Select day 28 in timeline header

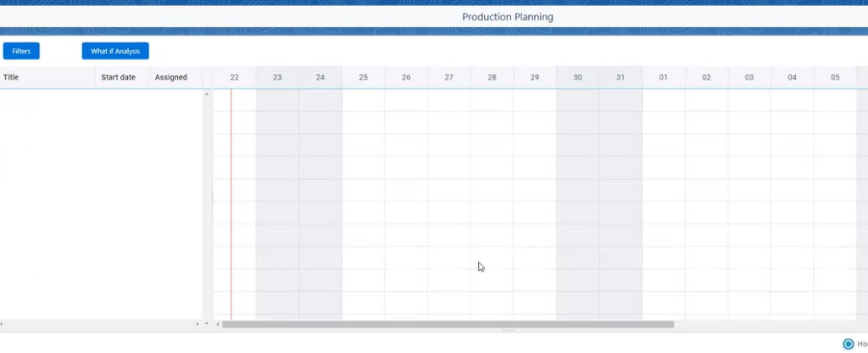click(x=492, y=77)
